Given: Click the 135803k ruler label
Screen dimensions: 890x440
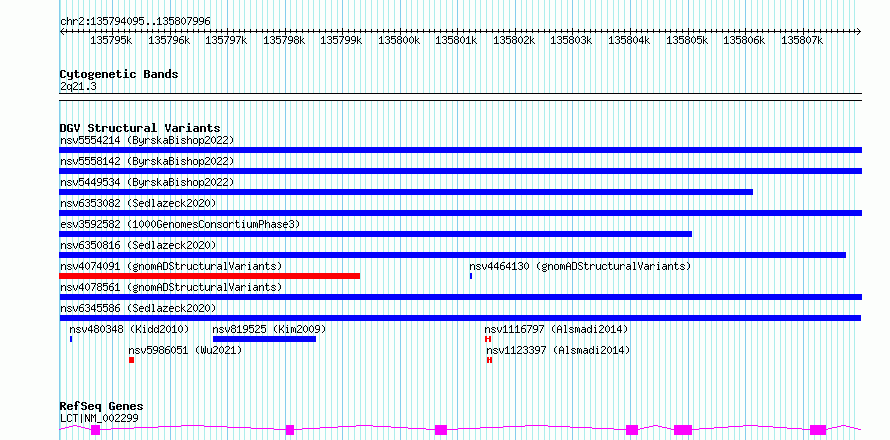Looking at the screenshot, I should click(x=572, y=40).
